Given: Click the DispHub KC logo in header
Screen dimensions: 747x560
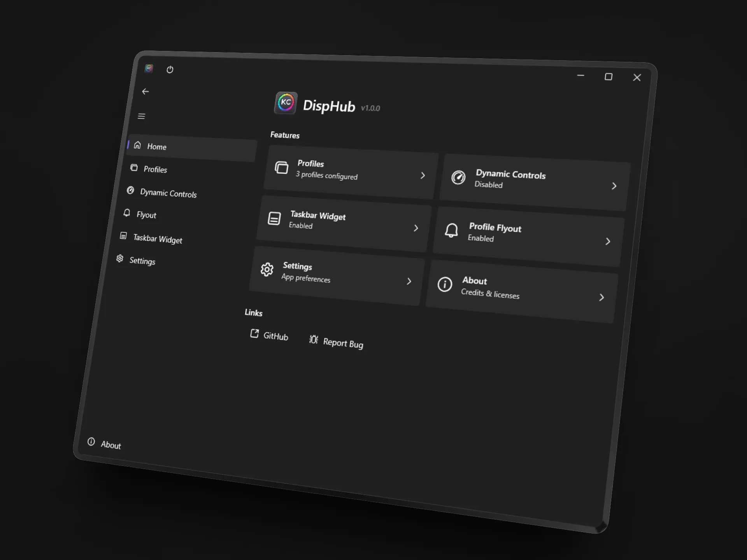Looking at the screenshot, I should (x=286, y=103).
